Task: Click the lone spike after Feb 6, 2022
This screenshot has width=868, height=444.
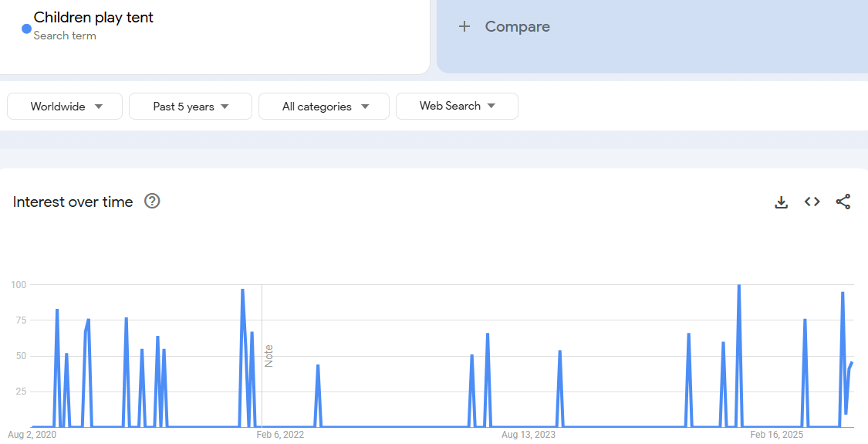Action: click(318, 366)
